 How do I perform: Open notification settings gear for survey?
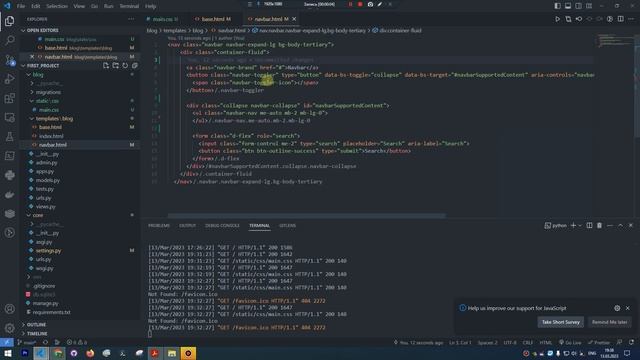(617, 308)
